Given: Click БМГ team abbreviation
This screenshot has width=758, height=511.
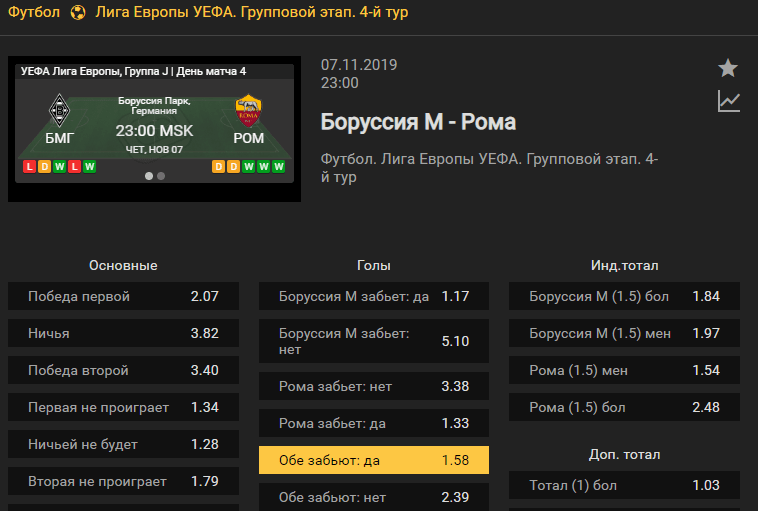Looking at the screenshot, I should coord(59,138).
